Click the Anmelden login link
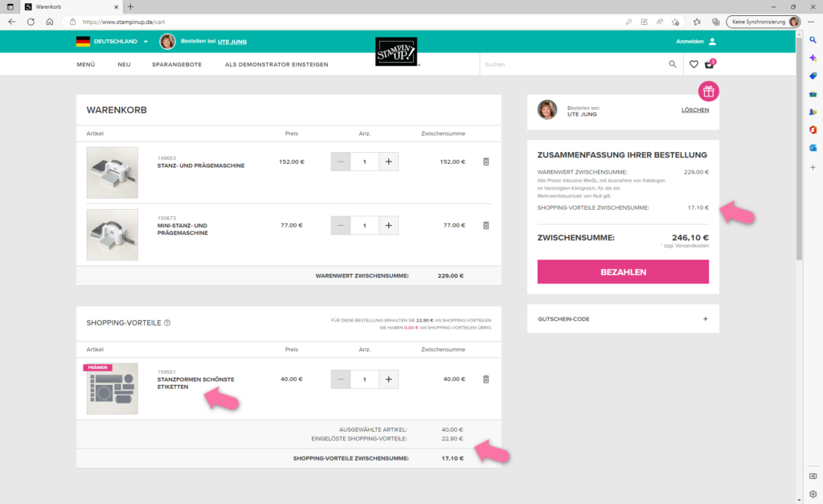This screenshot has width=823, height=504. [690, 42]
